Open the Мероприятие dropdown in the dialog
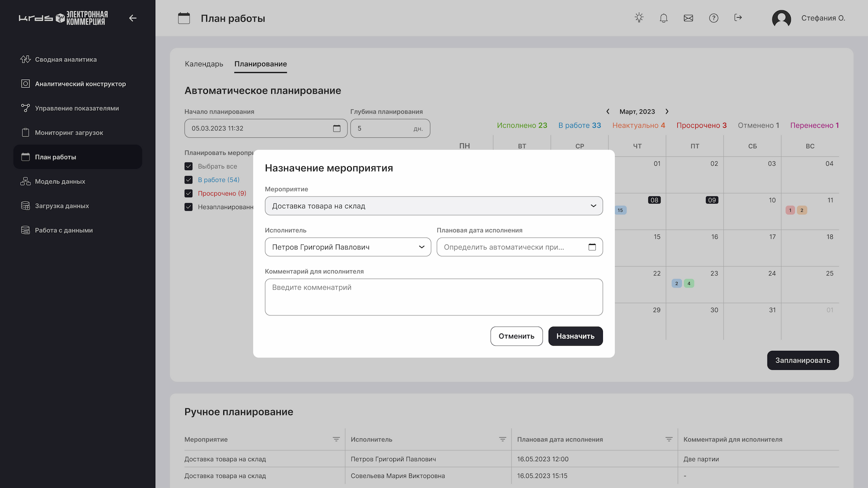The width and height of the screenshot is (868, 488). pos(593,206)
